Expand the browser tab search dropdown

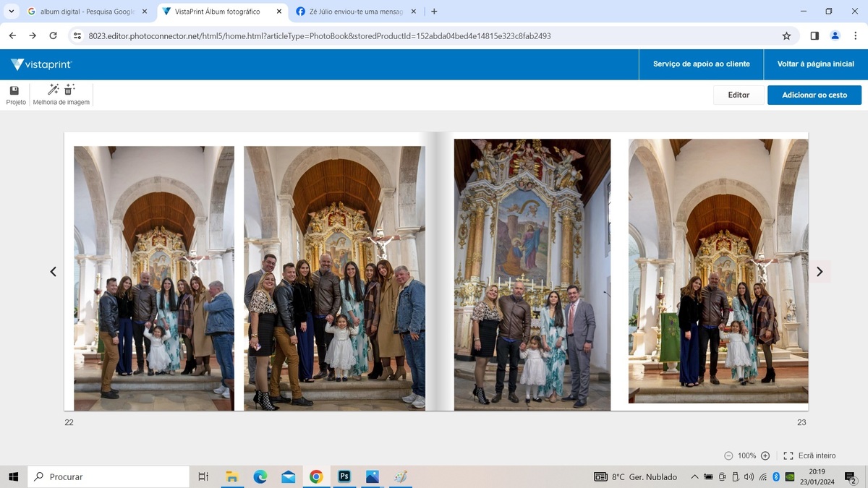[12, 12]
